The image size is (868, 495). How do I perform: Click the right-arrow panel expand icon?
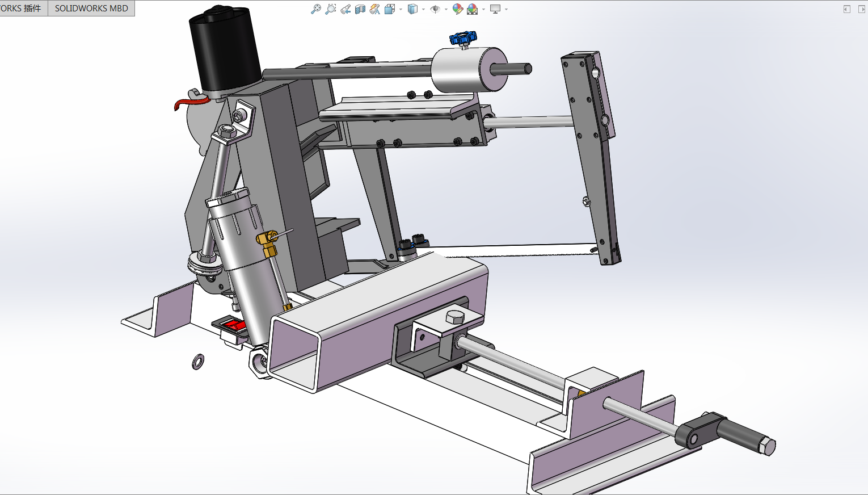point(862,9)
